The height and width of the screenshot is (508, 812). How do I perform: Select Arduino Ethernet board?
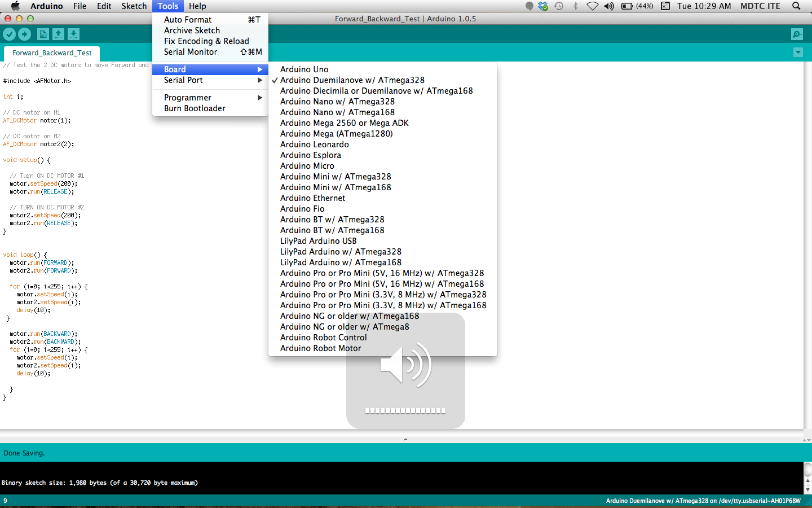(383, 198)
